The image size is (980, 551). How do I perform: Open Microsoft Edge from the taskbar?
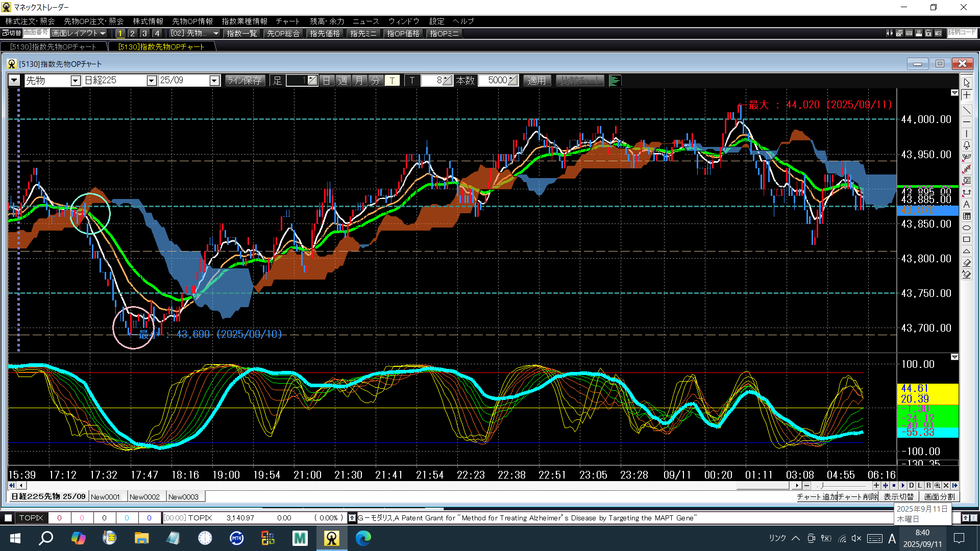[363, 538]
